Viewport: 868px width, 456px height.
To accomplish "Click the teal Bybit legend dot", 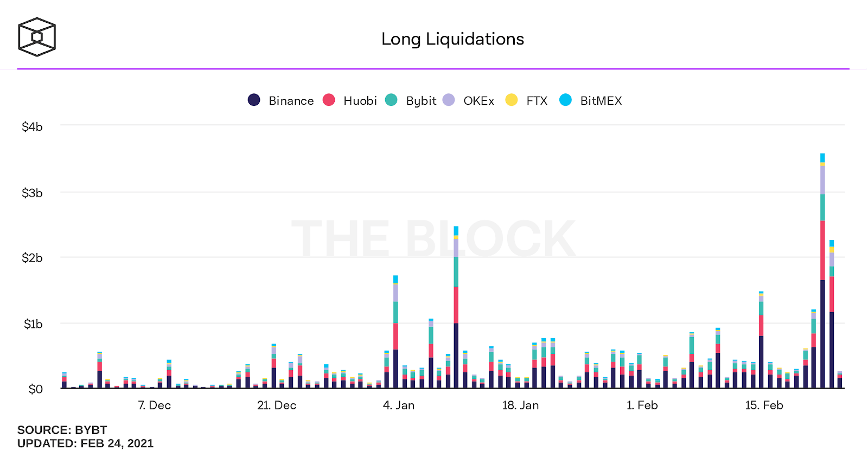I will [391, 100].
